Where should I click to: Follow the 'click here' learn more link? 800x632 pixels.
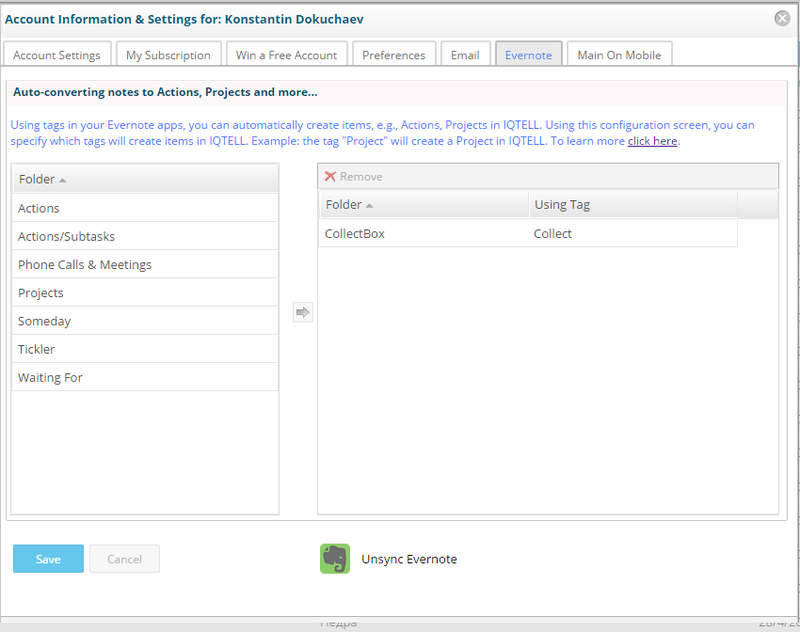[653, 141]
